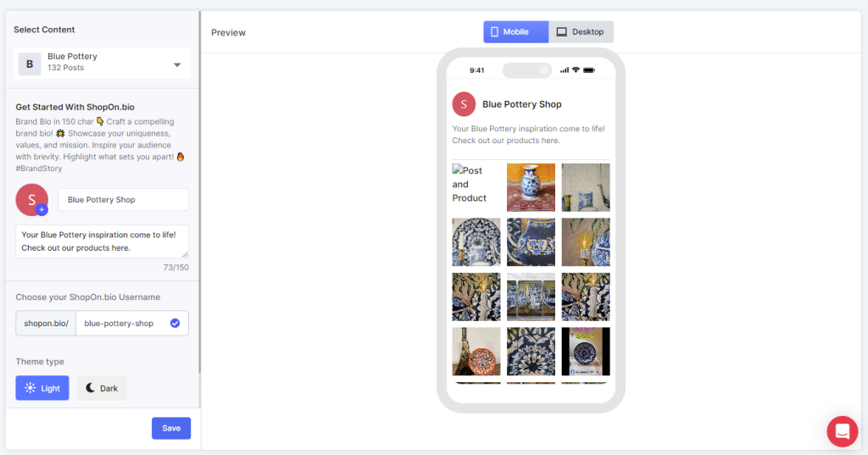Expand the Blue Pottery content dropdown
The width and height of the screenshot is (868, 455).
point(177,64)
